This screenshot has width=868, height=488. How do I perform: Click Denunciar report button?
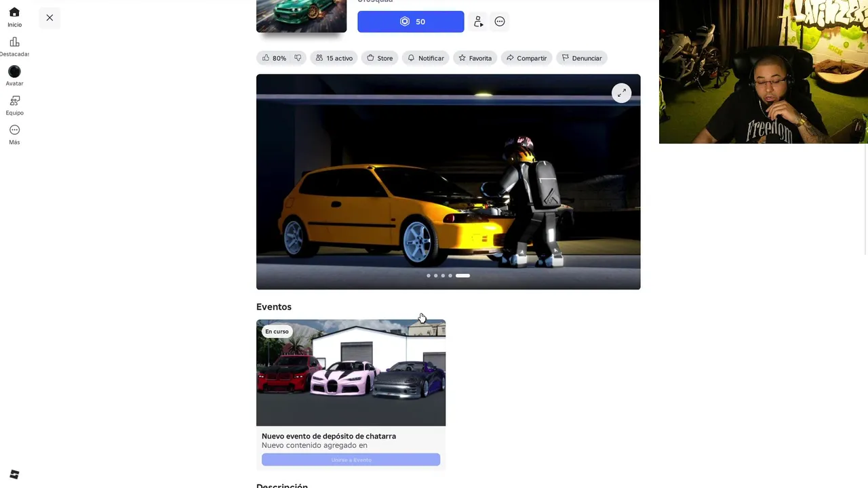tap(581, 58)
